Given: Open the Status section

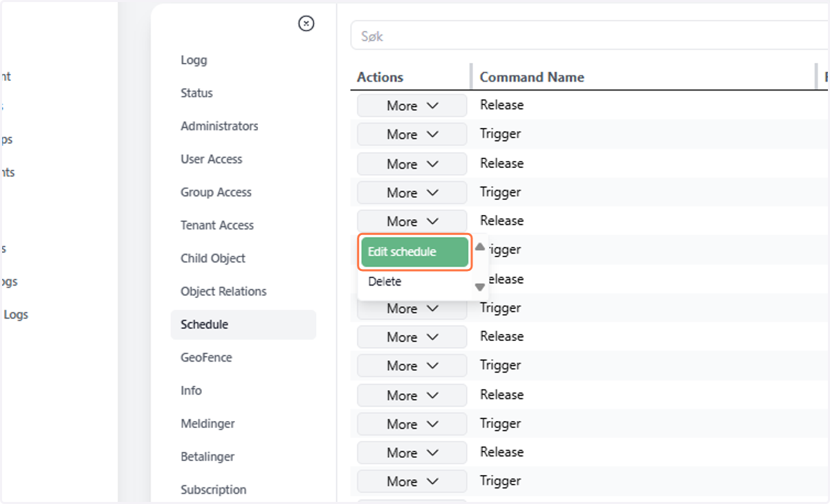Looking at the screenshot, I should tap(196, 93).
